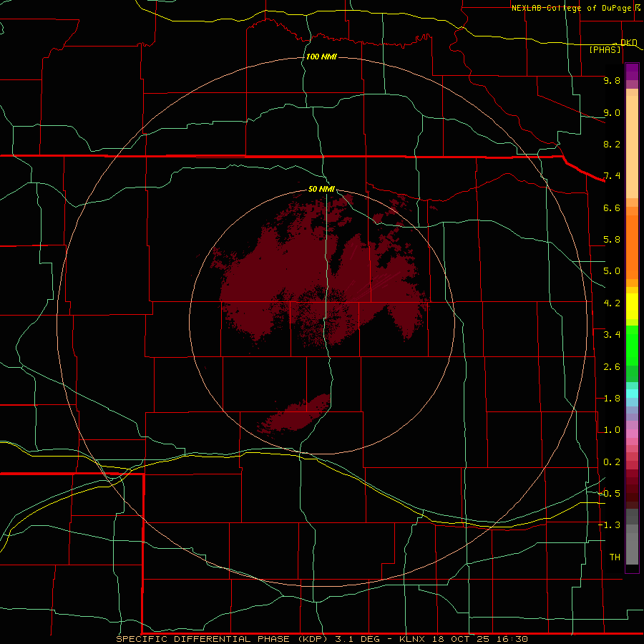Click the yellow segment of the color bar
Viewport: 644px width, 644px height.
[632, 306]
